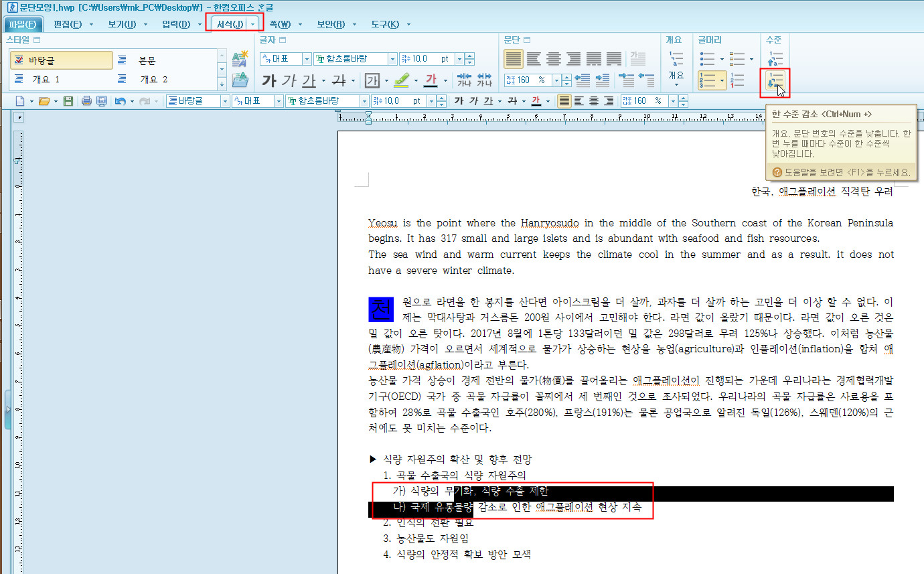Click the increase one level icon in 수준 group

tap(774, 59)
